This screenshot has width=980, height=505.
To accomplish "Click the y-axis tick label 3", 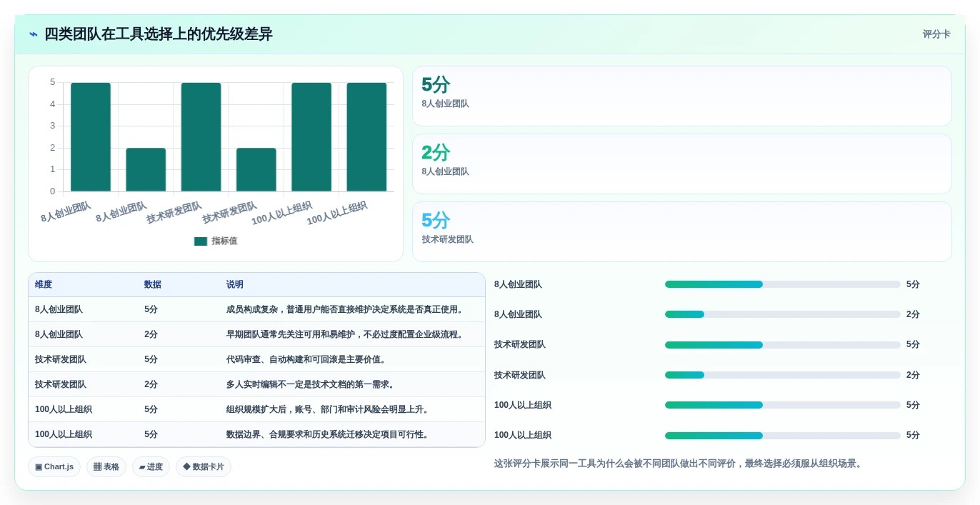I will tap(52, 126).
